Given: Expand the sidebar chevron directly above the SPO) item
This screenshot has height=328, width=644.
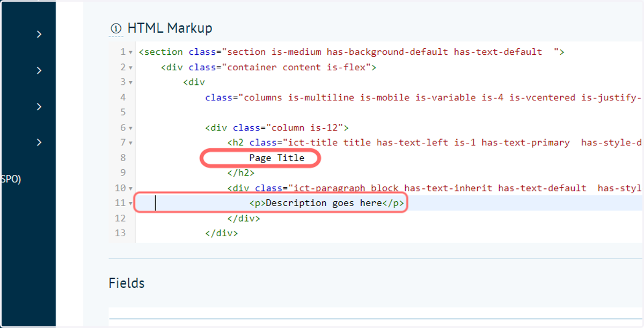Looking at the screenshot, I should [39, 142].
